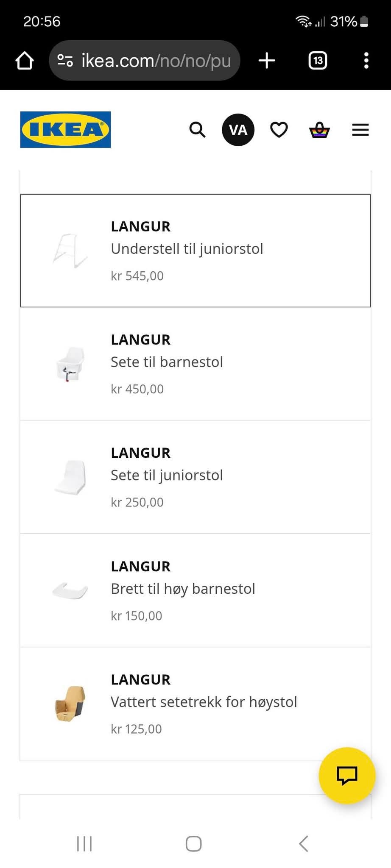Open a new browser tab

pos(267,61)
